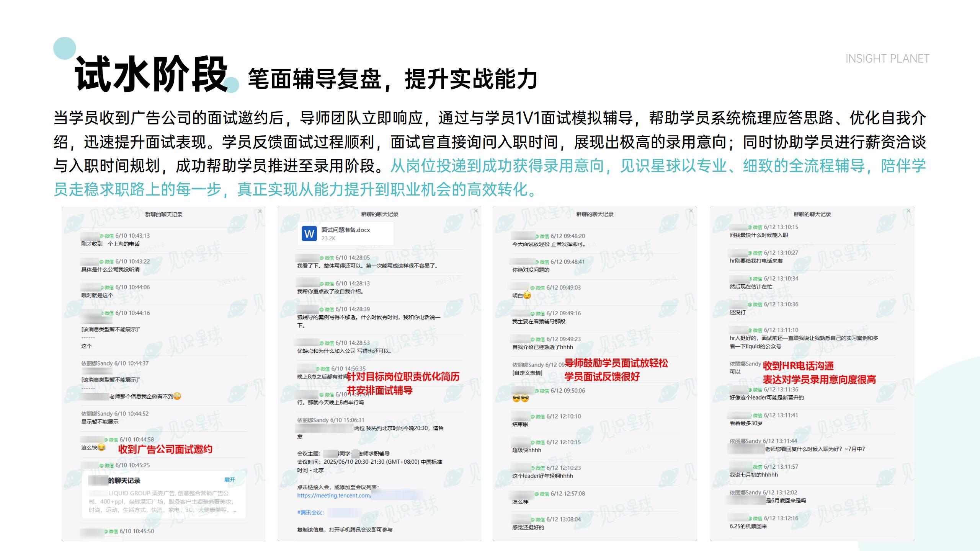This screenshot has width=980, height=551.
Task: Click the #腾讯会议 hashtag link
Action: (x=310, y=513)
